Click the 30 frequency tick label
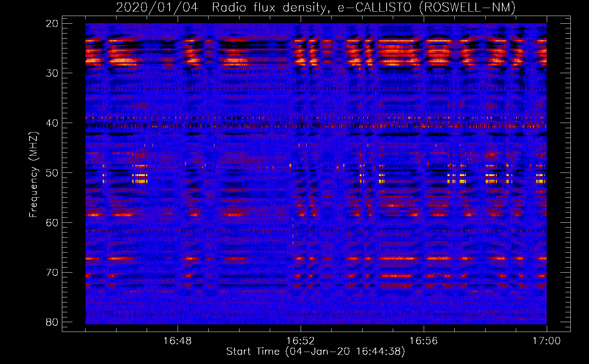The image size is (589, 364). pyautogui.click(x=52, y=73)
